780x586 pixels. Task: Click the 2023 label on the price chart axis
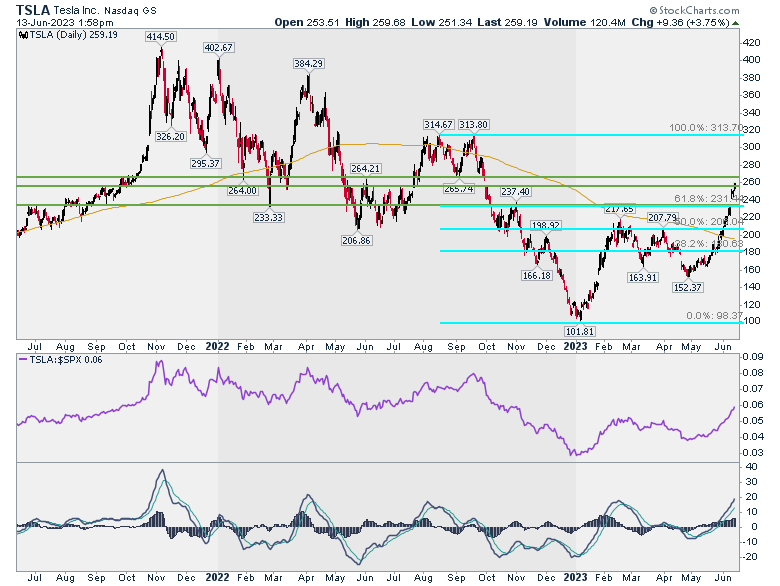point(576,347)
